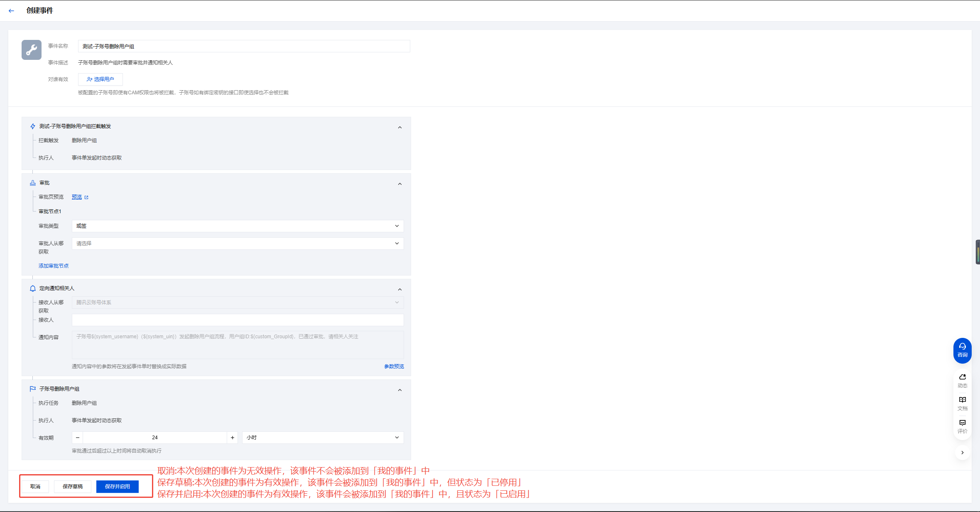
Task: Click 保存并启用 button
Action: (x=118, y=487)
